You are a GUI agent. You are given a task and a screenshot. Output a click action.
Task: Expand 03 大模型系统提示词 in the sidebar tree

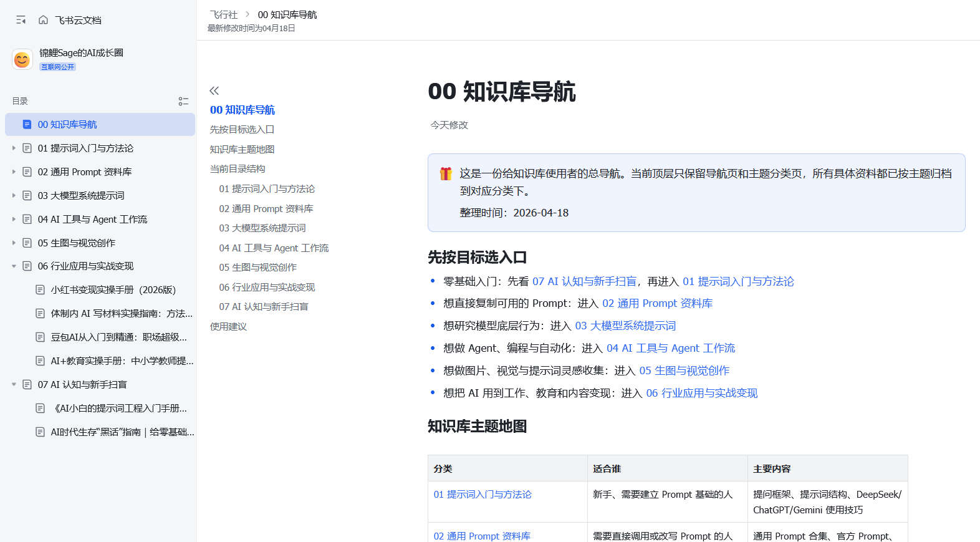pyautogui.click(x=14, y=196)
